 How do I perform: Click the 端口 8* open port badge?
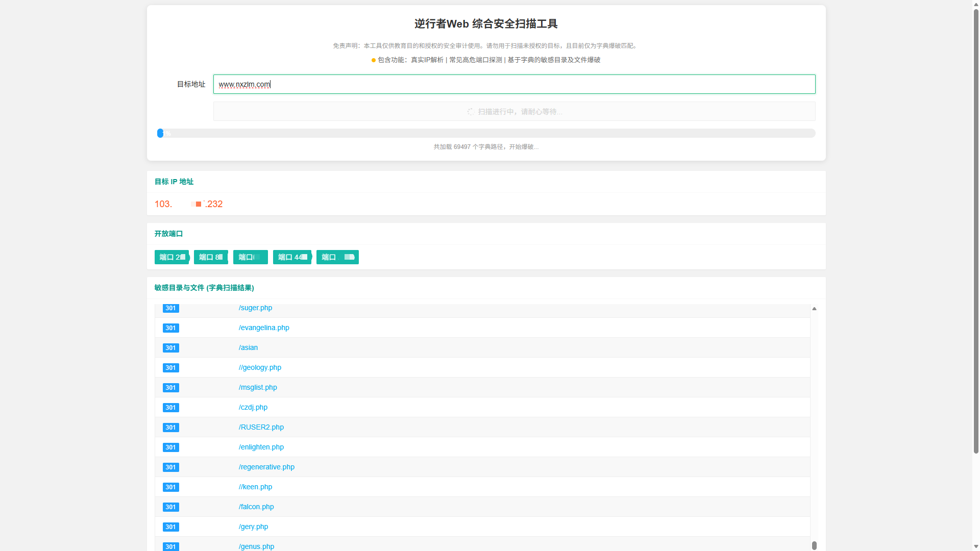click(210, 257)
